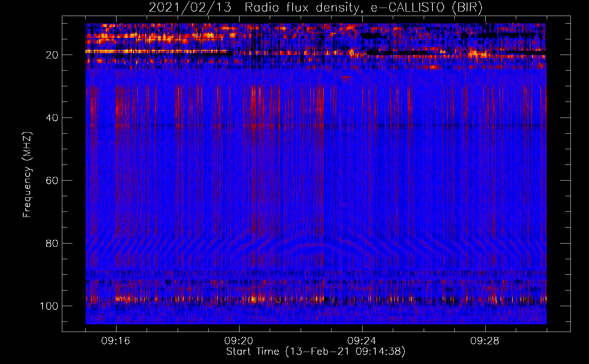This screenshot has width=589, height=364.
Task: Select the 09:24 time tick label
Action: (362, 341)
